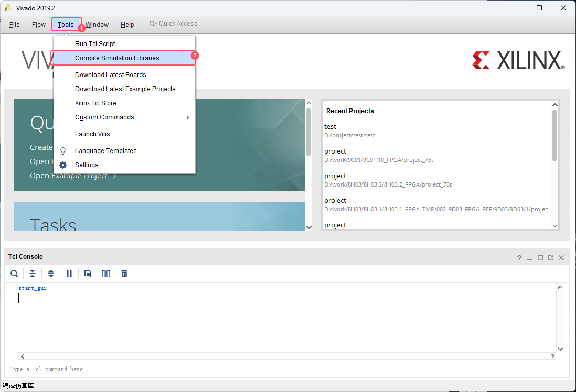Viewport: 576px width, 392px height.
Task: Close the Tcl Console panel
Action: coord(561,258)
